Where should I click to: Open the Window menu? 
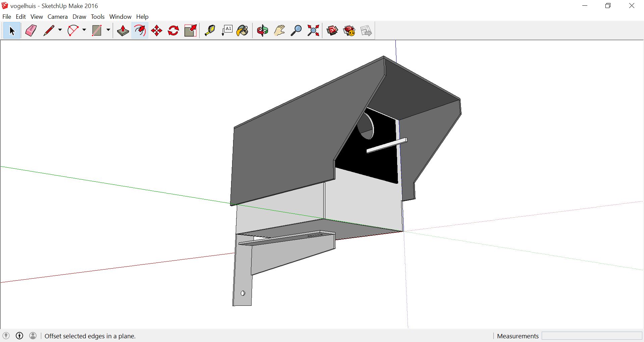[x=120, y=16]
